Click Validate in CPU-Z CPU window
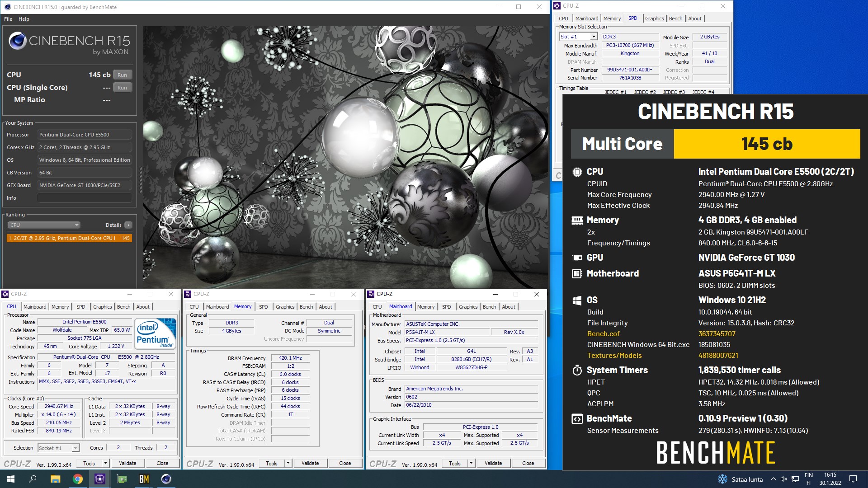868x488 pixels. pos(127,463)
